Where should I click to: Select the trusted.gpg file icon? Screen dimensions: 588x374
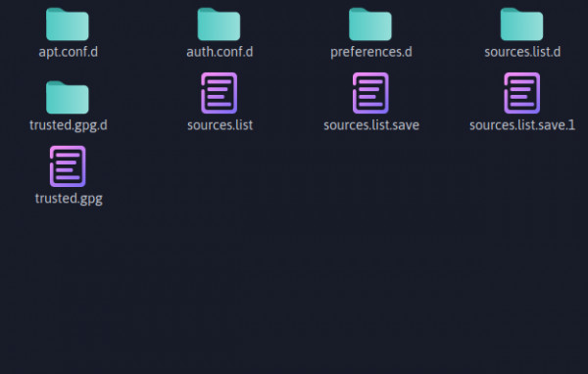[68, 166]
